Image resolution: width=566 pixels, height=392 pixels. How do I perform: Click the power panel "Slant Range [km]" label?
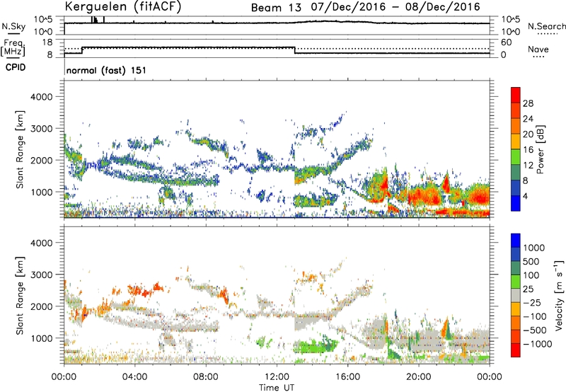[x=20, y=149]
